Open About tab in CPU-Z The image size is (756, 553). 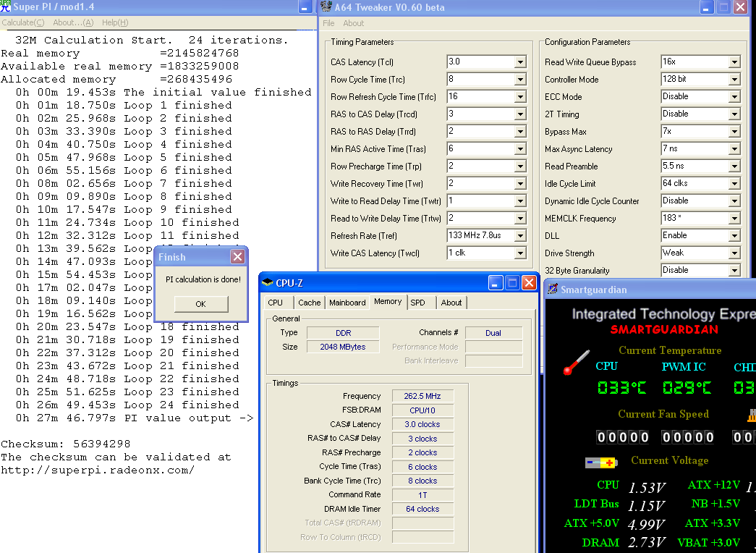pos(451,303)
